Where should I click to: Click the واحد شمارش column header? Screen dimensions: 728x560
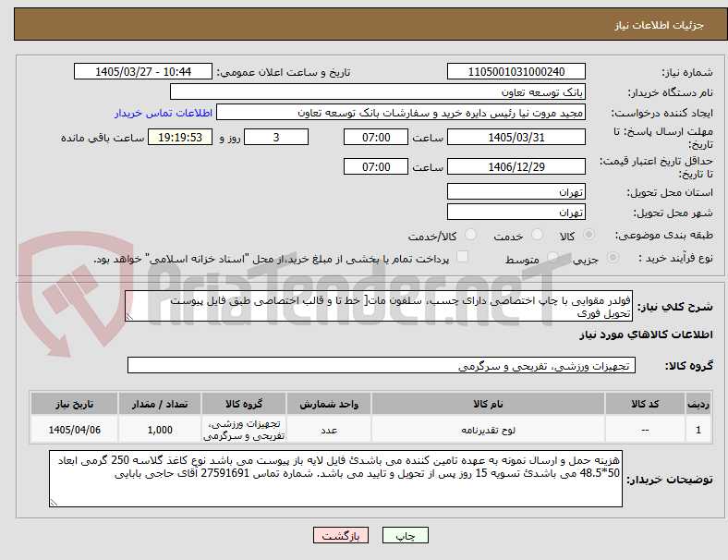pyautogui.click(x=329, y=404)
